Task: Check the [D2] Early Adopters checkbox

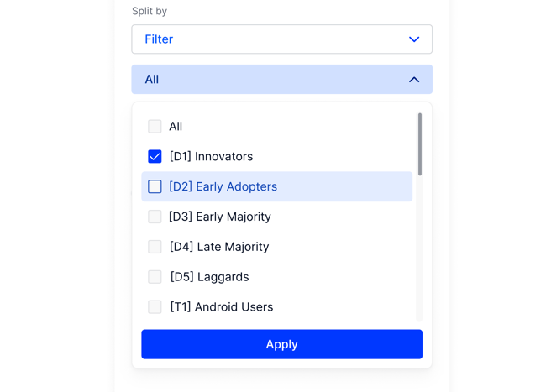Action: pyautogui.click(x=155, y=187)
